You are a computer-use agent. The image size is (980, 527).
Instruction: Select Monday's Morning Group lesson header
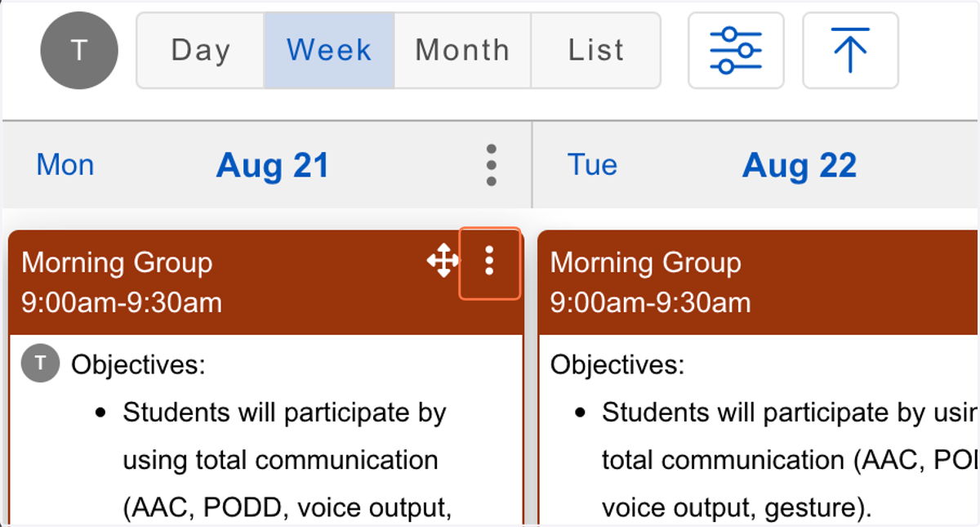click(x=265, y=283)
